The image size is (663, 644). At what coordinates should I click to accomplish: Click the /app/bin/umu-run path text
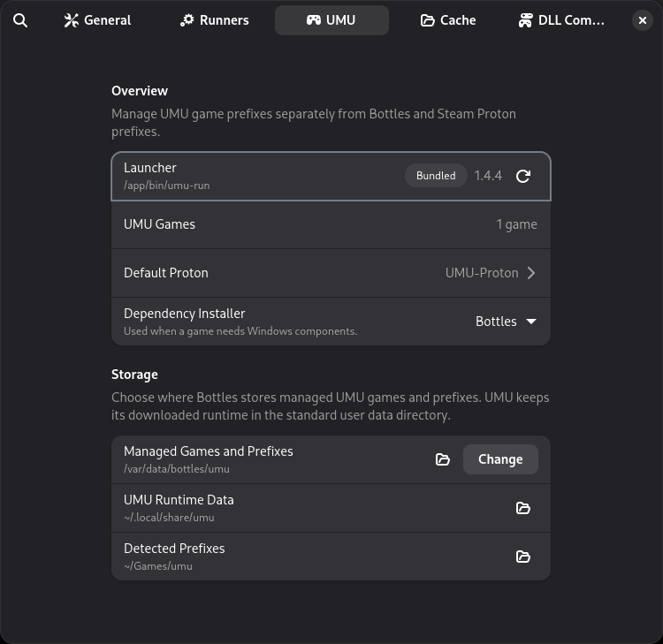click(166, 186)
